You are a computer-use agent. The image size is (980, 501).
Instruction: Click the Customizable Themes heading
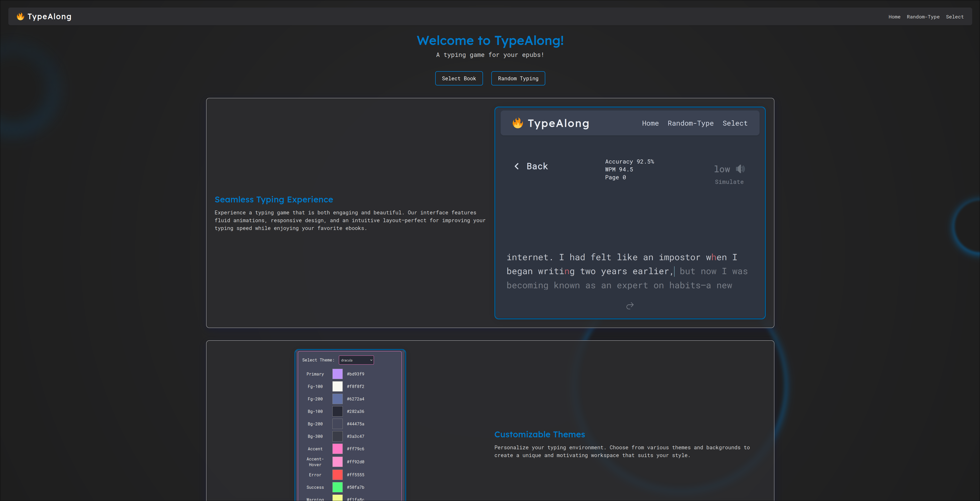point(539,434)
